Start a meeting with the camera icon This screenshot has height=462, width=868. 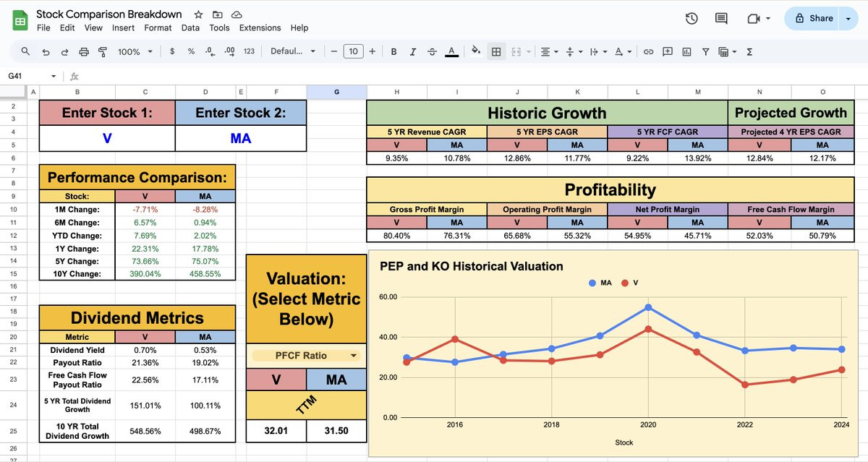[x=753, y=19]
